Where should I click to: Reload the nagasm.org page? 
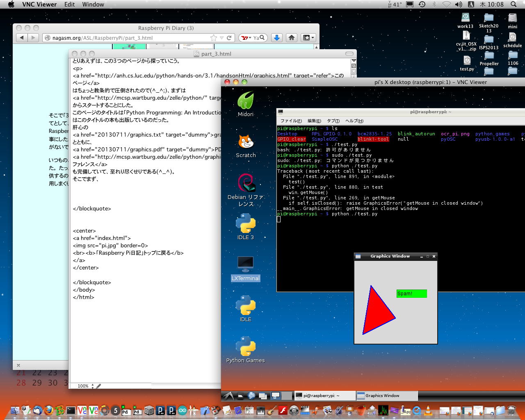click(229, 38)
